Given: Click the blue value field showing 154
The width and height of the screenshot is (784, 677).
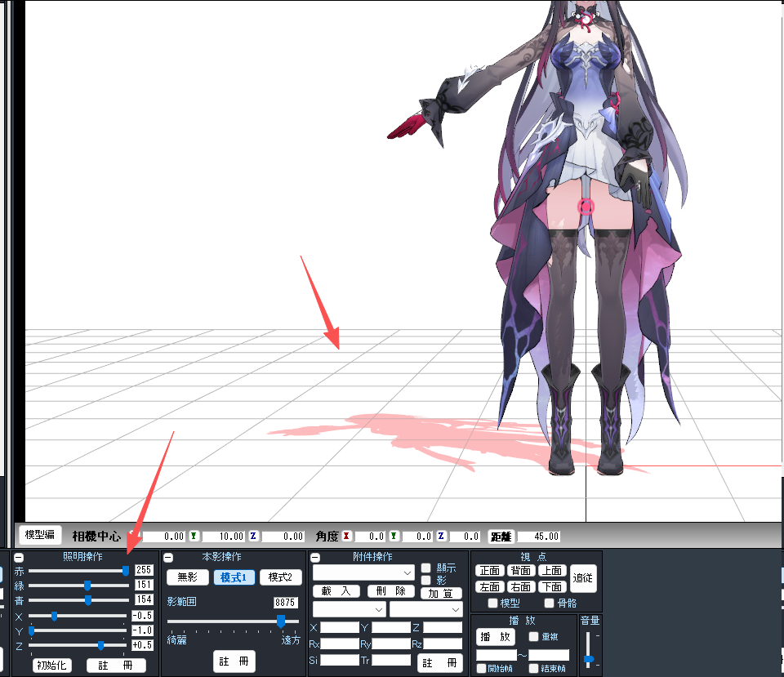Looking at the screenshot, I should coord(144,599).
